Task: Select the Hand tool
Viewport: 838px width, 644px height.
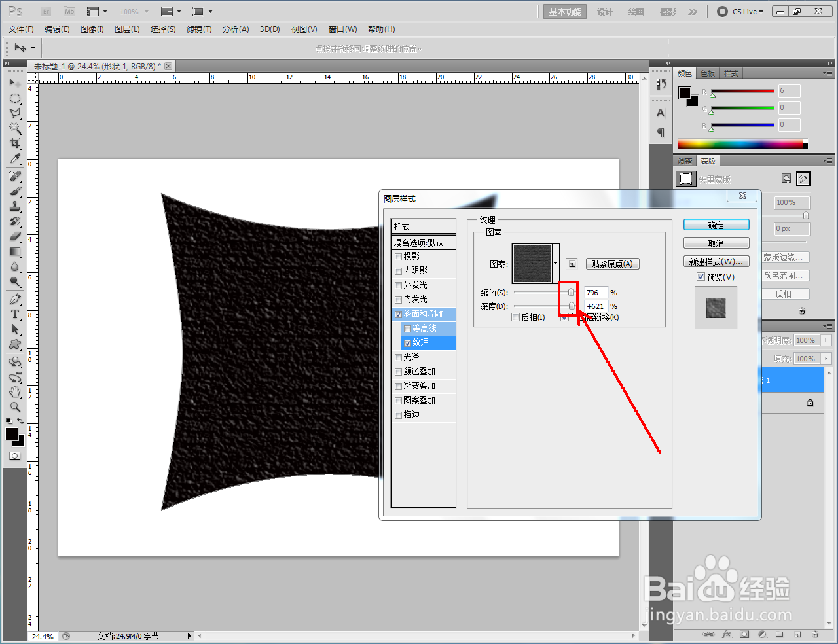Action: coord(15,392)
